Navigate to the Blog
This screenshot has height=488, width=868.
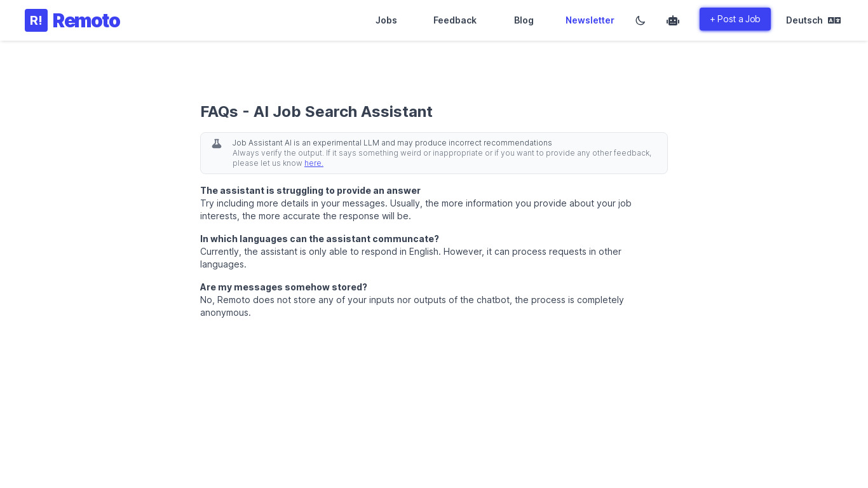pos(524,20)
